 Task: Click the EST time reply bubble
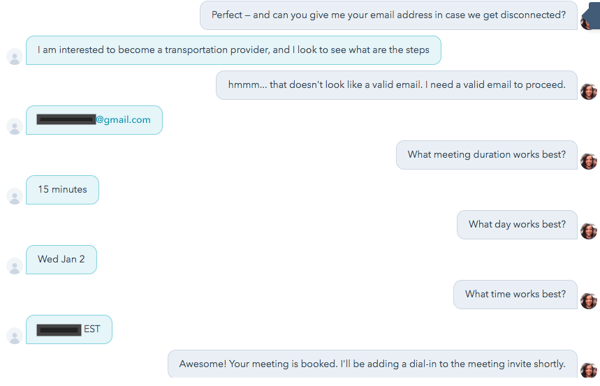coord(69,329)
